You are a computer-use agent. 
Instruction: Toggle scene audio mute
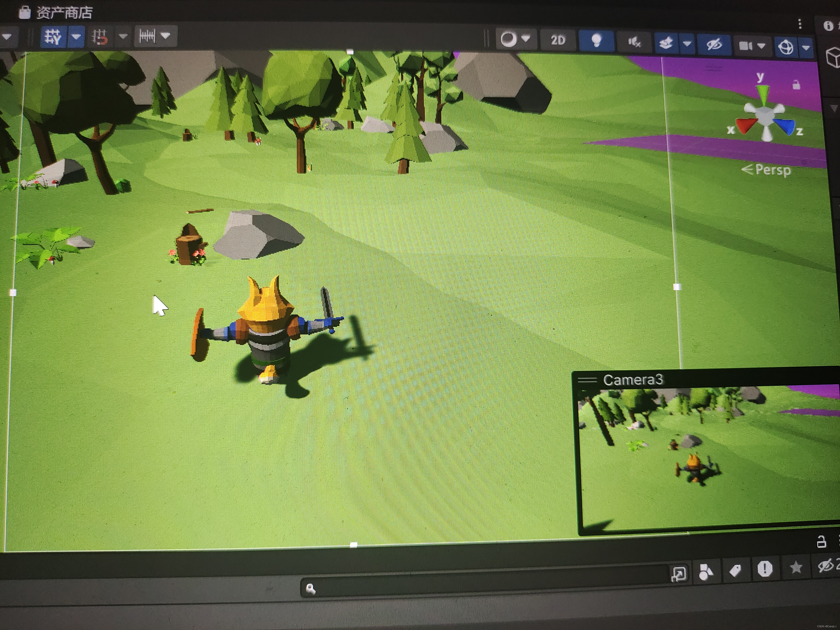click(634, 42)
